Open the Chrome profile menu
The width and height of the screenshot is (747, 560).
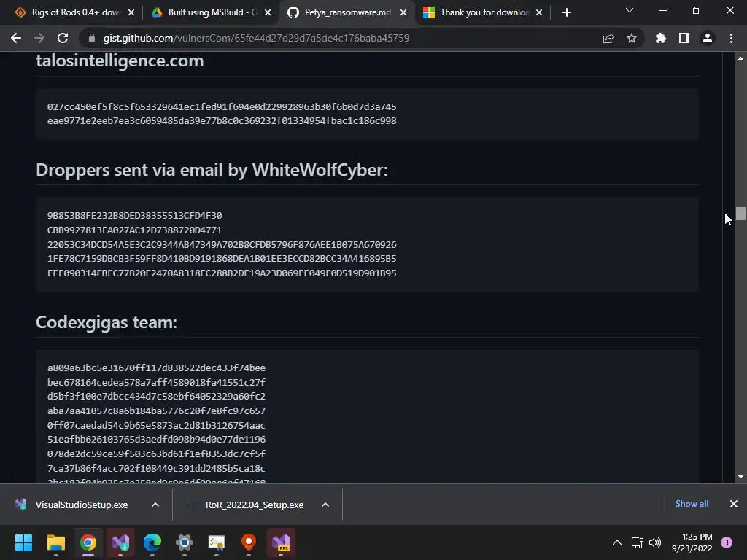[708, 38]
